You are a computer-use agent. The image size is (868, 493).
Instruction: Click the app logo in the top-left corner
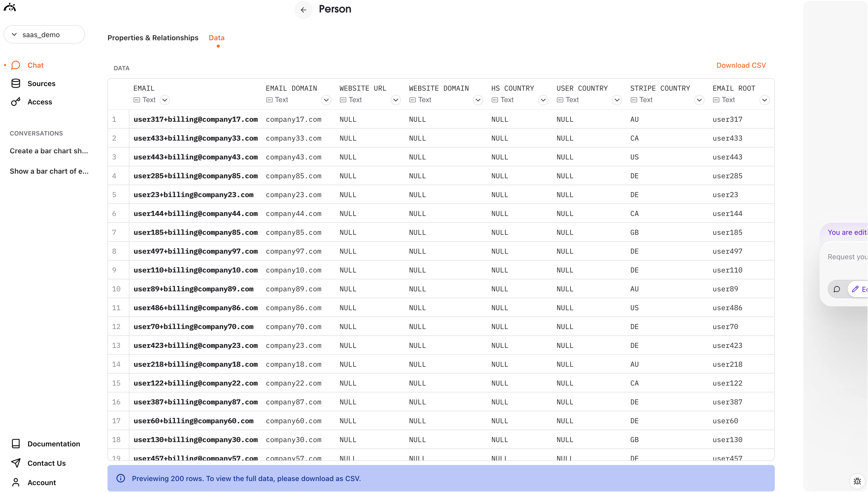[x=10, y=7]
